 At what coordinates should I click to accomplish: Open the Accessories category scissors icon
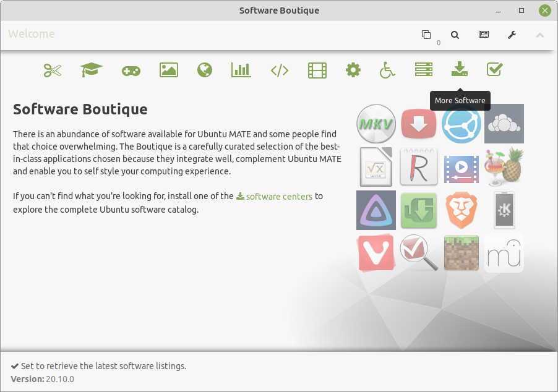(x=53, y=70)
